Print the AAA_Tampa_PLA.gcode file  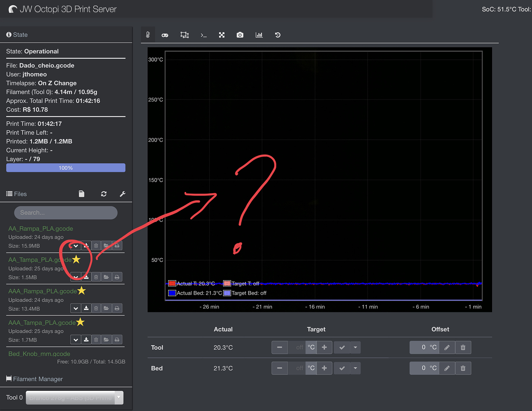pyautogui.click(x=117, y=340)
